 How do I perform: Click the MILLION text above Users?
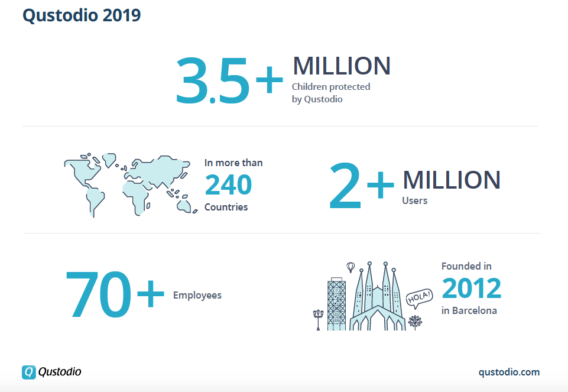[452, 180]
